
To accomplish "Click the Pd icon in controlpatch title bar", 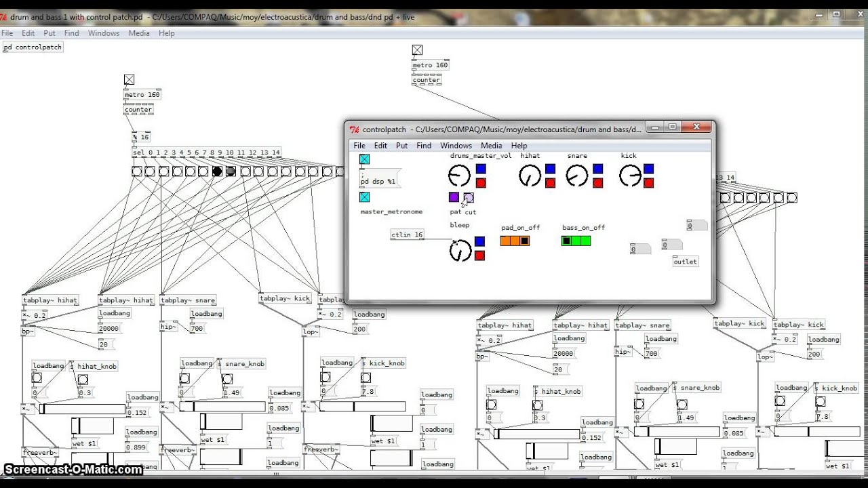I will [x=354, y=129].
